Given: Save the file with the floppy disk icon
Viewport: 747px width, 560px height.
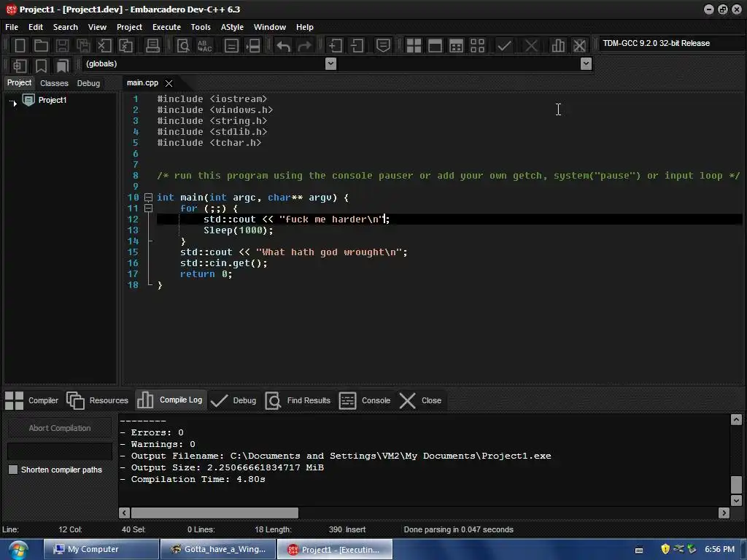Looking at the screenshot, I should [62, 46].
